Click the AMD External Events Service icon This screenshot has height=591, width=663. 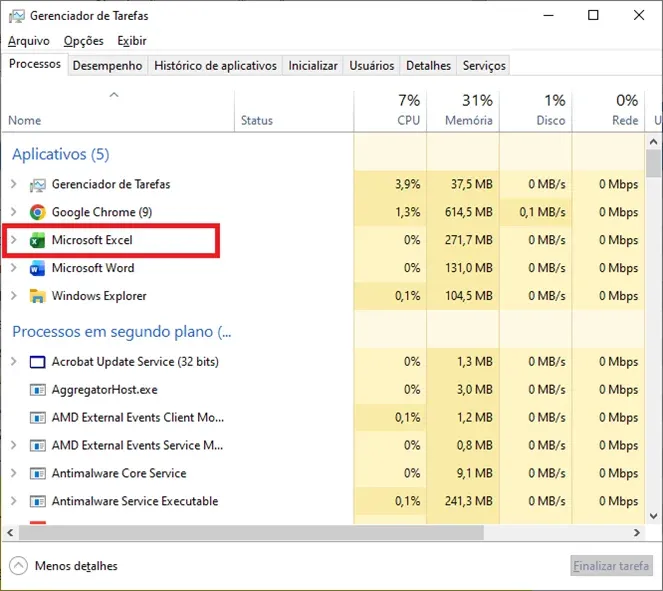pyautogui.click(x=37, y=446)
